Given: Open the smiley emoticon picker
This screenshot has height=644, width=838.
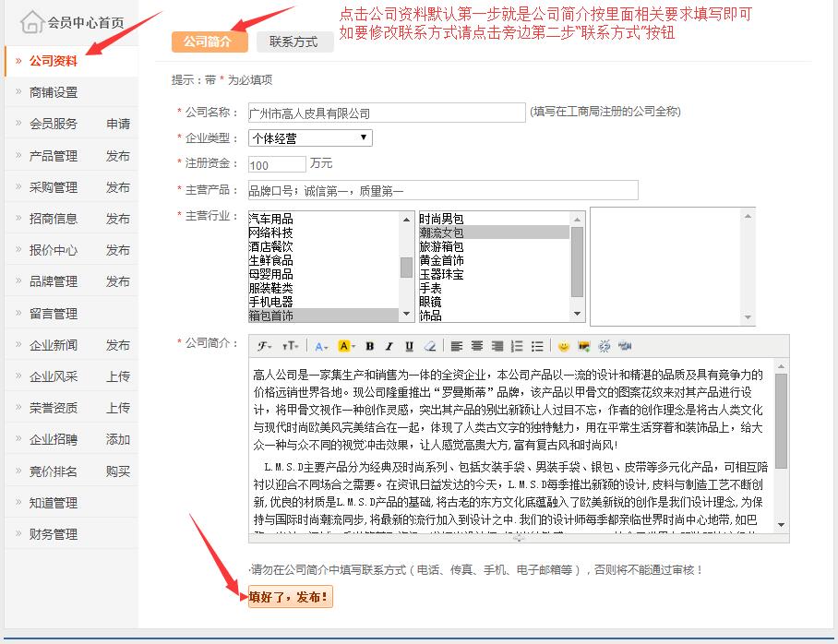Looking at the screenshot, I should pyautogui.click(x=563, y=346).
